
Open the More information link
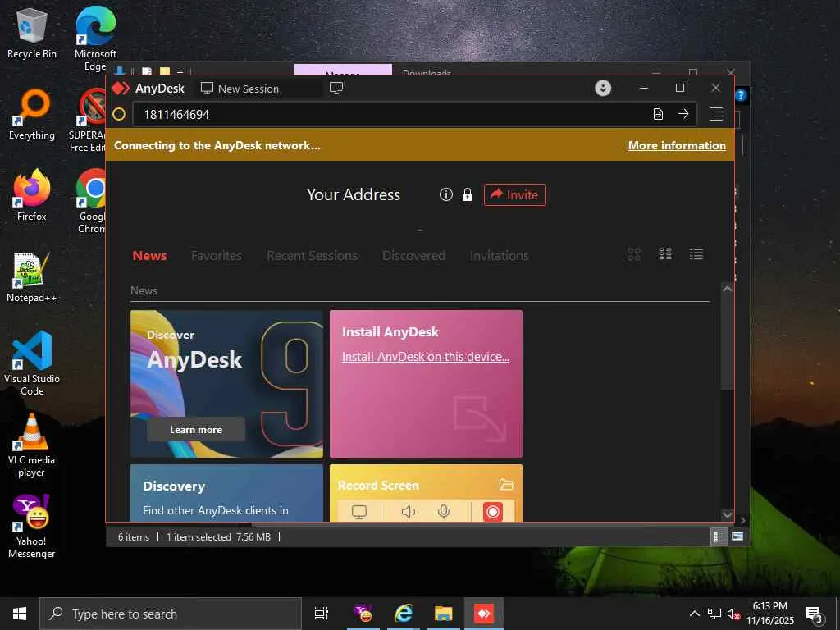click(677, 146)
